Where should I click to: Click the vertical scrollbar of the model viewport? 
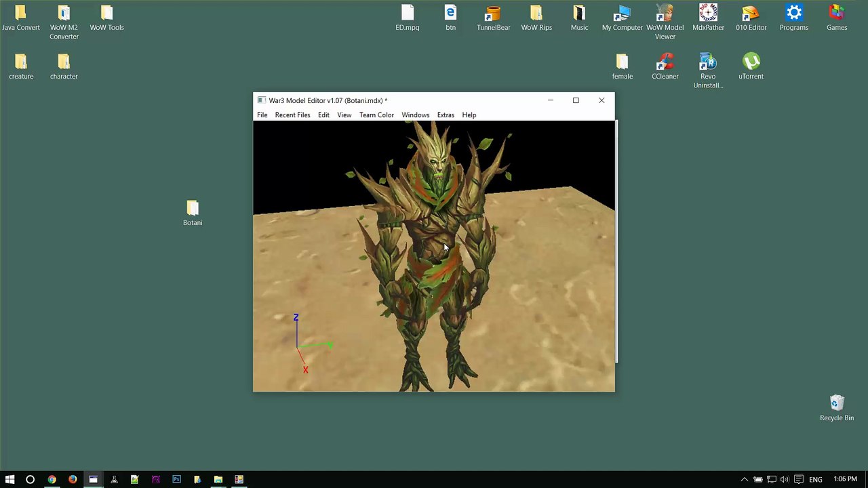coord(616,242)
